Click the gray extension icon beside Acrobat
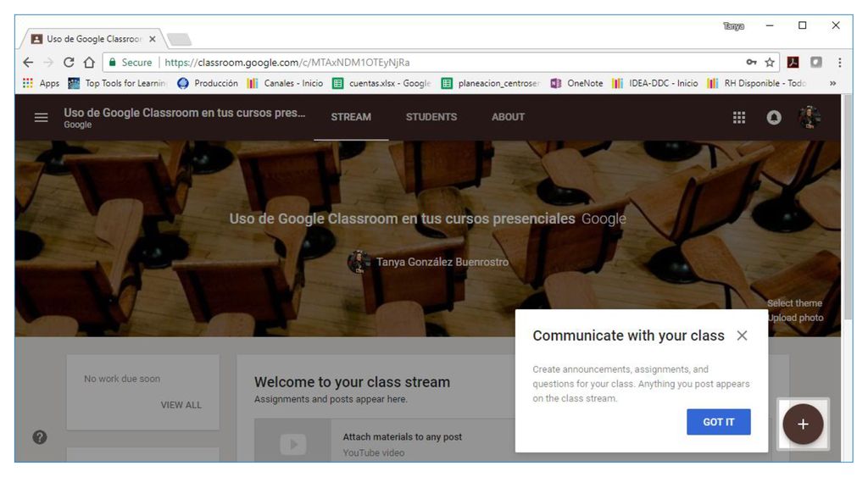The image size is (868, 488). pos(816,63)
